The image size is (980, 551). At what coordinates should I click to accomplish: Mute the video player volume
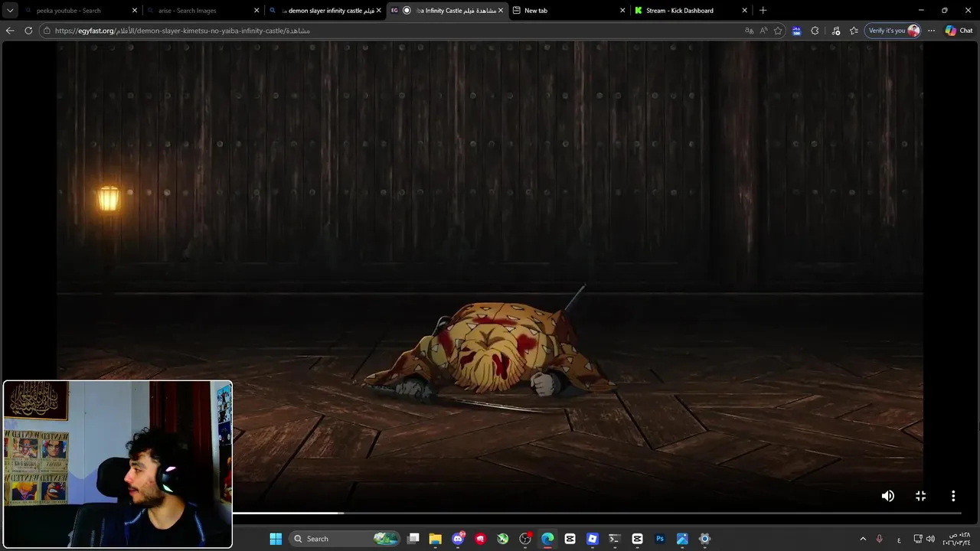click(x=887, y=496)
